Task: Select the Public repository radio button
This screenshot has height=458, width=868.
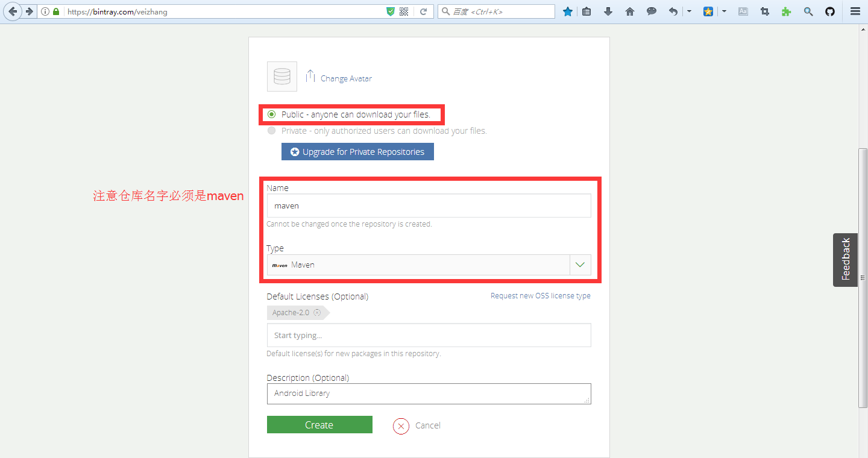Action: 272,114
